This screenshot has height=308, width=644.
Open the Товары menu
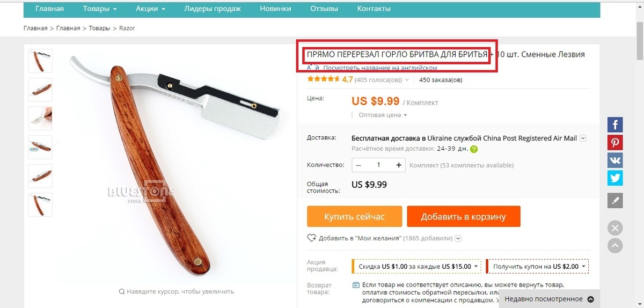coord(100,9)
